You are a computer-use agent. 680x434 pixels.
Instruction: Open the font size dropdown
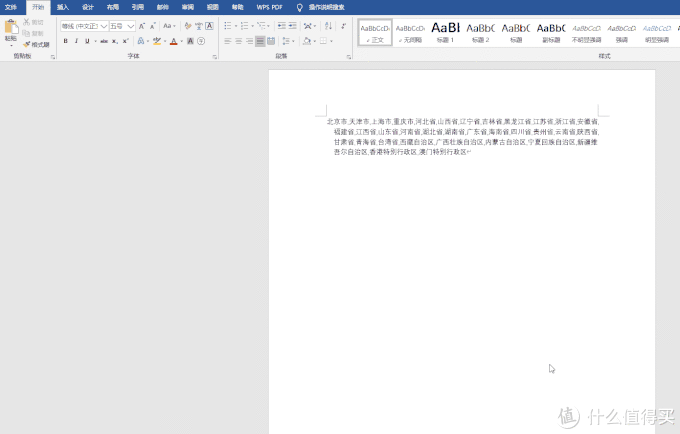click(131, 26)
